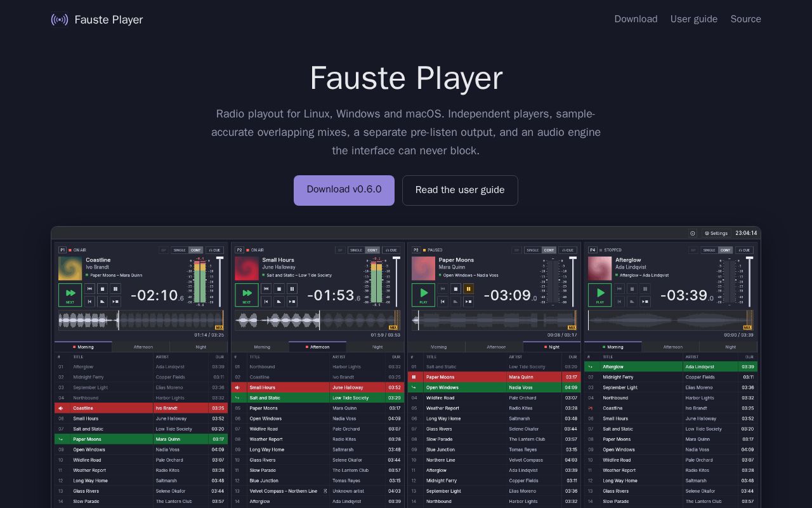Viewport: 812px width, 508px height.
Task: Select green Open Windows row in P3 playlist
Action: [494, 387]
